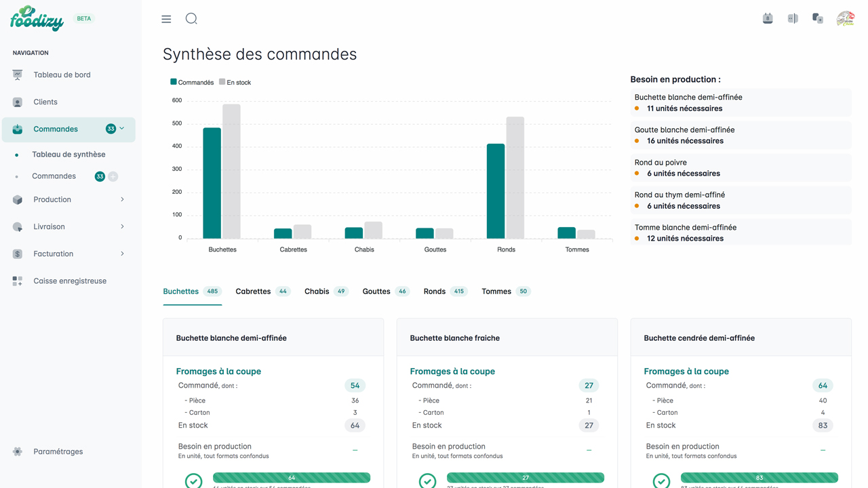
Task: Go to Clients page
Action: coord(45,102)
